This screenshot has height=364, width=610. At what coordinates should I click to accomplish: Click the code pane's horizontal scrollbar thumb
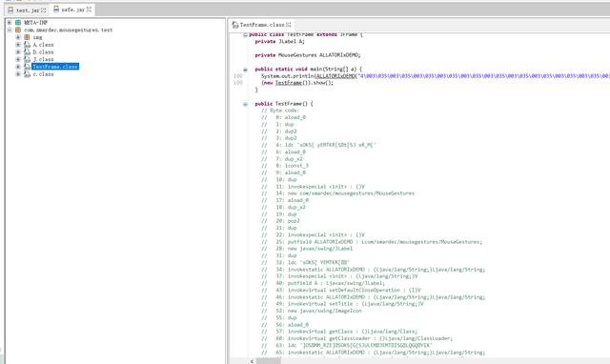[268, 361]
